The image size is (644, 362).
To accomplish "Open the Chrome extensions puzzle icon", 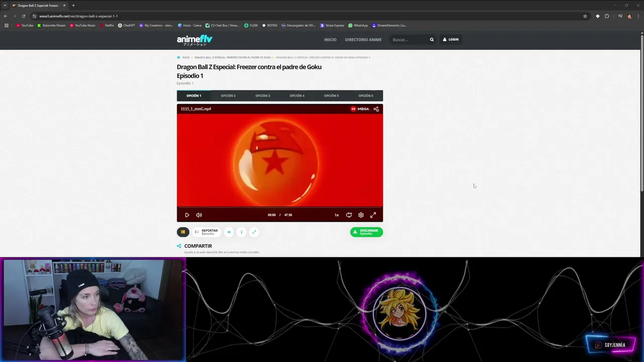I will coord(607,16).
